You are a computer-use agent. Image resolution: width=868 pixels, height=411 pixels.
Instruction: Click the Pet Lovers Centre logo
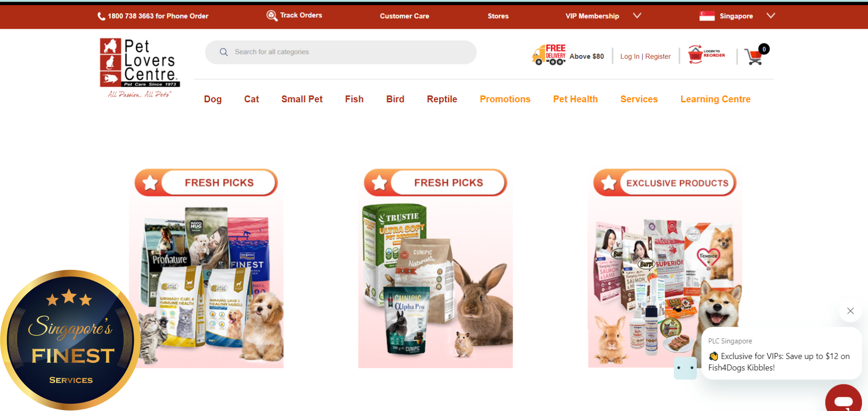[140, 68]
